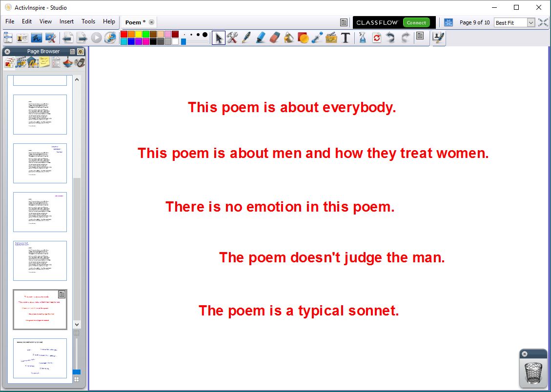Screen dimensions: 551x392
Task: Select the Pen tool
Action: point(246,38)
